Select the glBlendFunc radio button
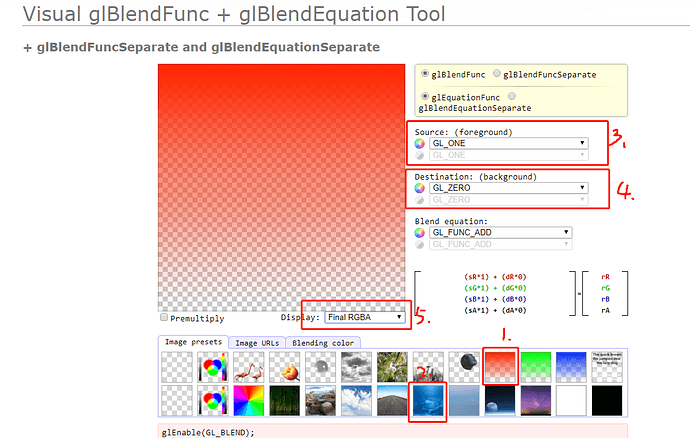 pyautogui.click(x=425, y=74)
